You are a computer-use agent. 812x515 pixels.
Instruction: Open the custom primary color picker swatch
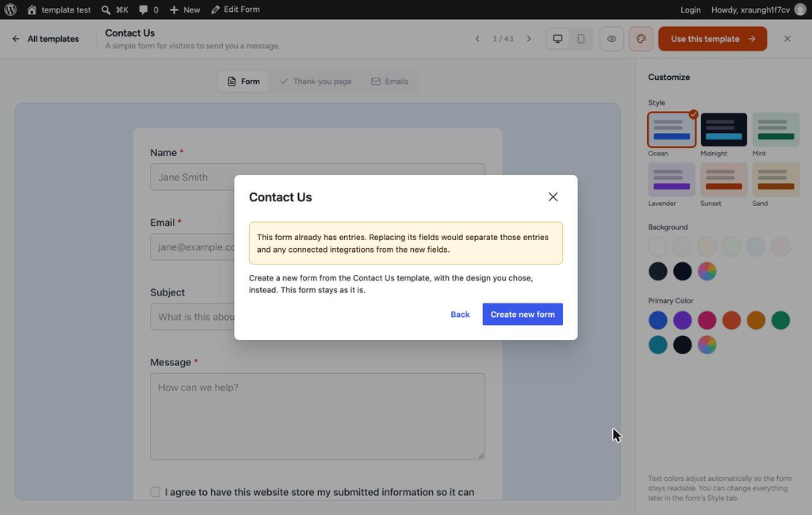click(x=707, y=345)
